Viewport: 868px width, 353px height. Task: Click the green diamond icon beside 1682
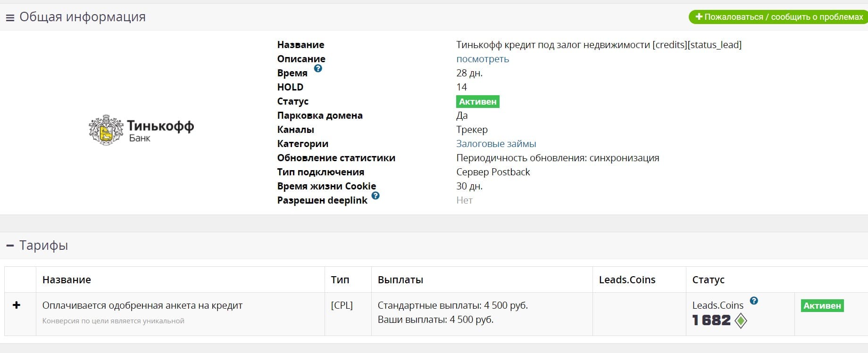[741, 321]
